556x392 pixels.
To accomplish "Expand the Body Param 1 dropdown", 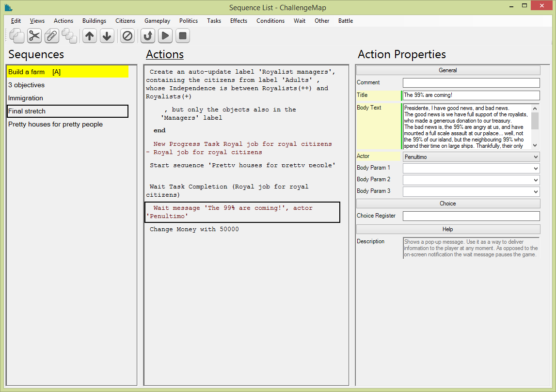I will pos(535,168).
